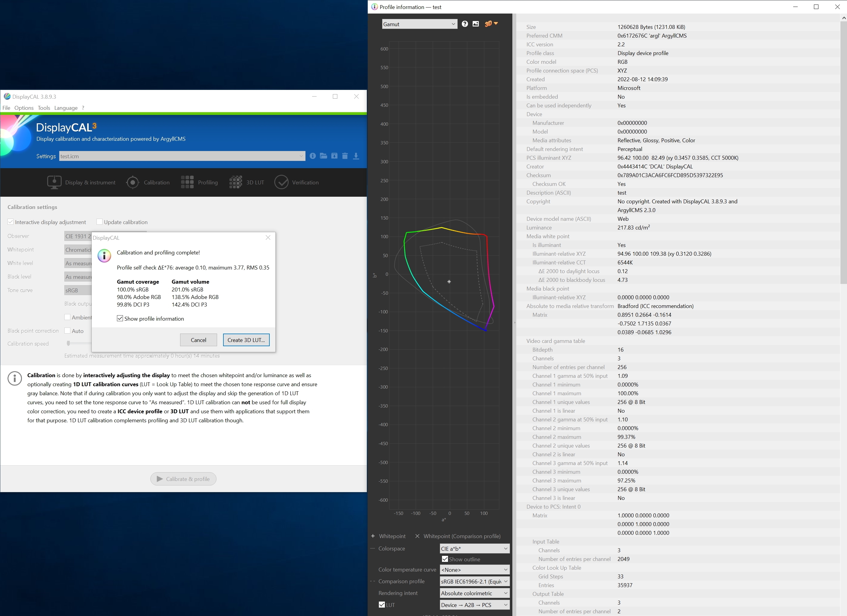
Task: Open the Tools menu
Action: 44,108
